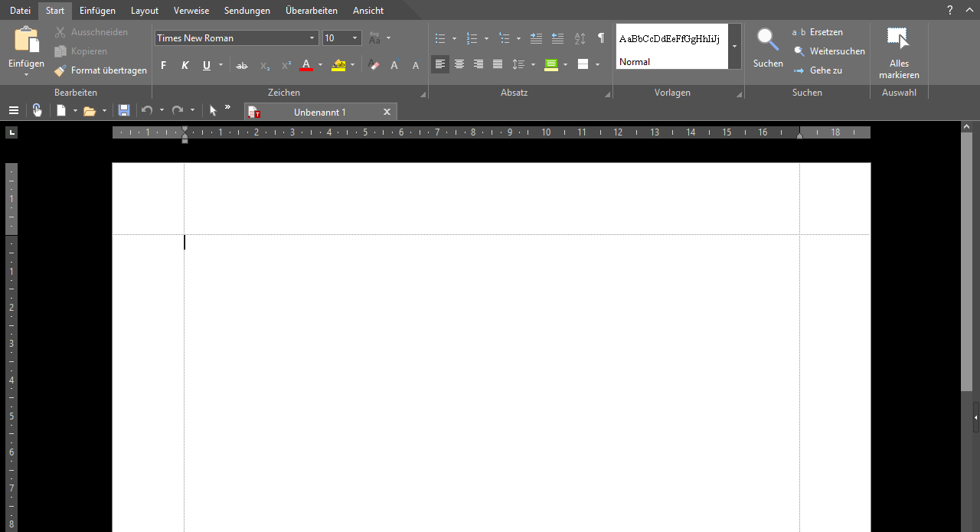Click the sort A-Z icon

pyautogui.click(x=580, y=38)
